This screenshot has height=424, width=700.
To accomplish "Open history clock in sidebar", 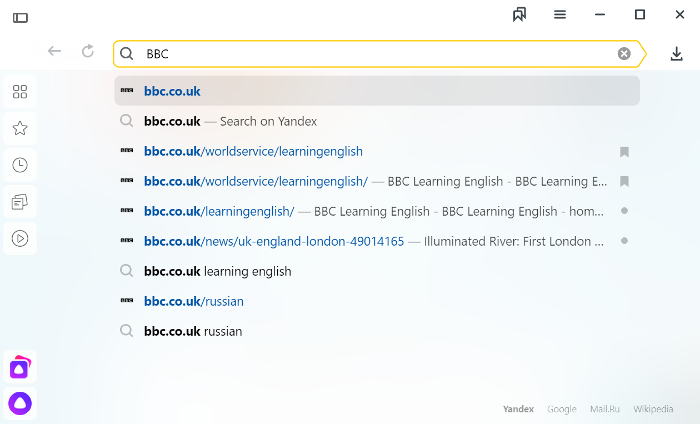I will tap(20, 165).
